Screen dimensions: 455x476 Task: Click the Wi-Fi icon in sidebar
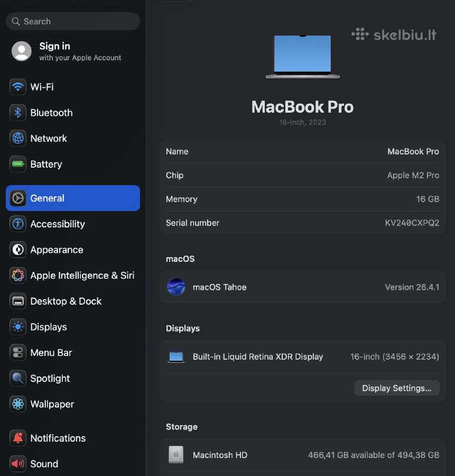pos(18,87)
